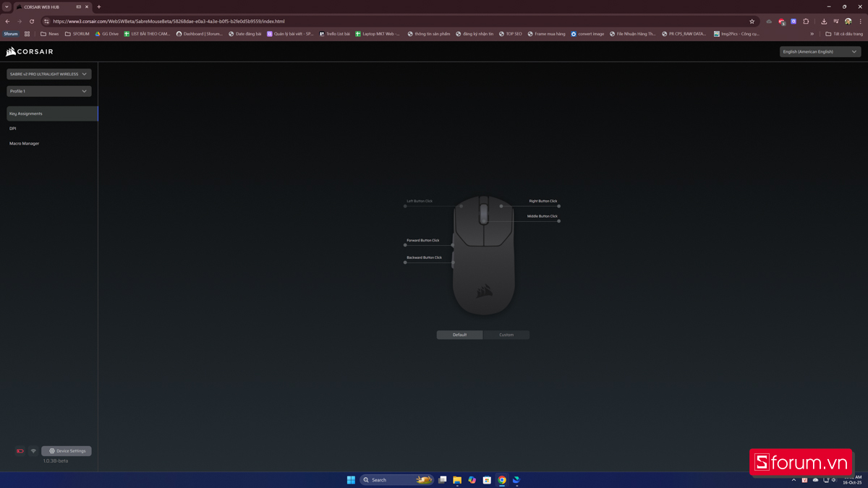This screenshot has width=868, height=488.
Task: Open the DPI section
Action: [x=13, y=129]
